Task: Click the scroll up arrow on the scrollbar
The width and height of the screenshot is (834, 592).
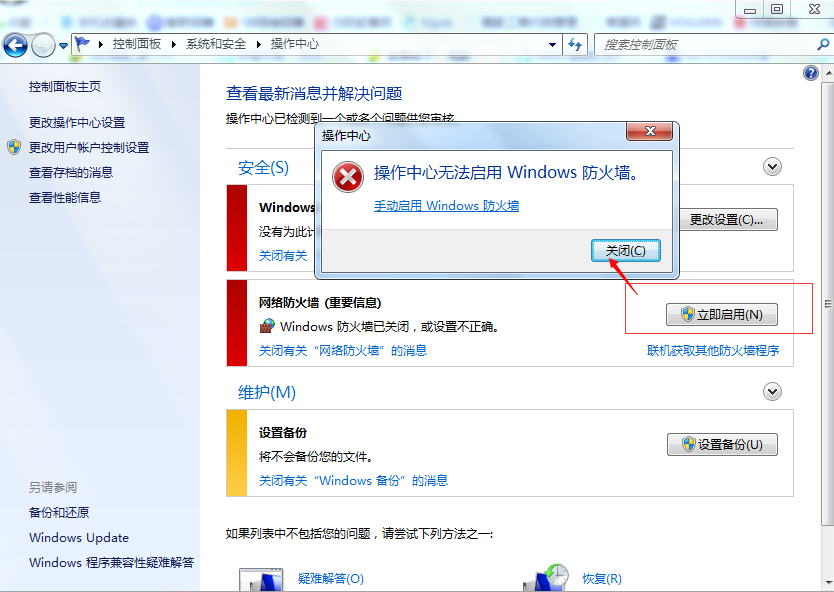Action: click(828, 72)
